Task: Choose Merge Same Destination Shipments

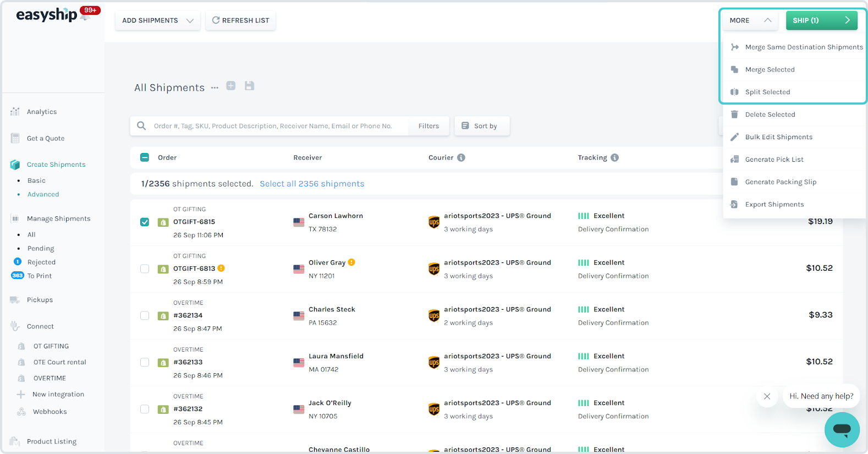Action: [794, 47]
